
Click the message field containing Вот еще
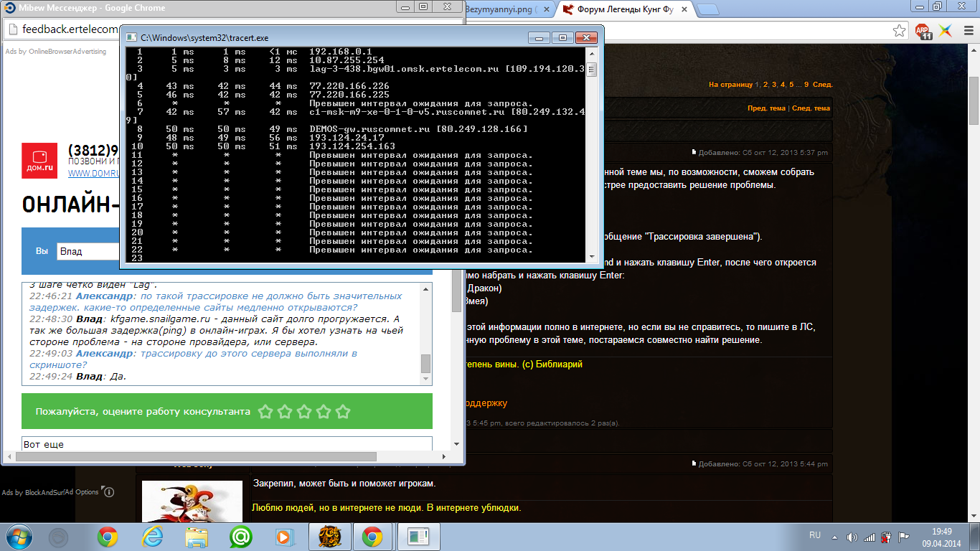(227, 444)
